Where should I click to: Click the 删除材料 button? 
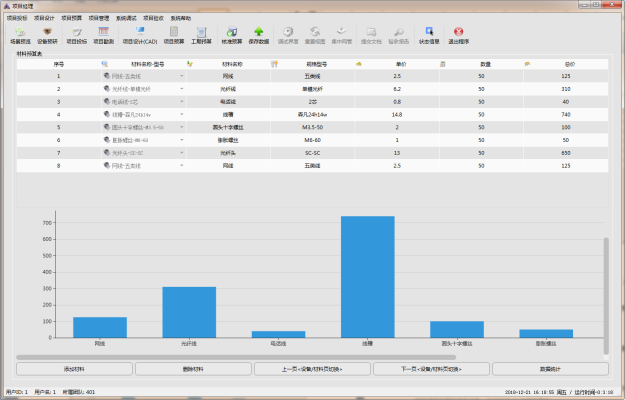pos(193,369)
